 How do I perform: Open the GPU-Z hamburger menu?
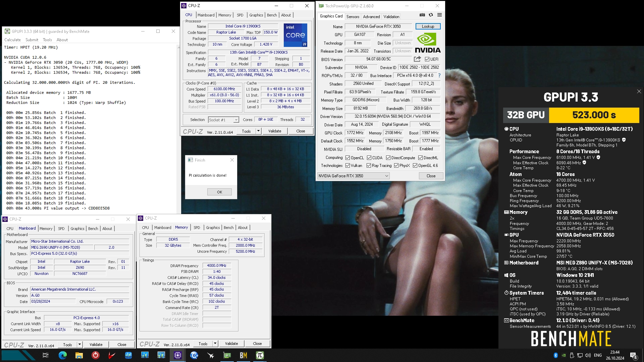point(439,15)
